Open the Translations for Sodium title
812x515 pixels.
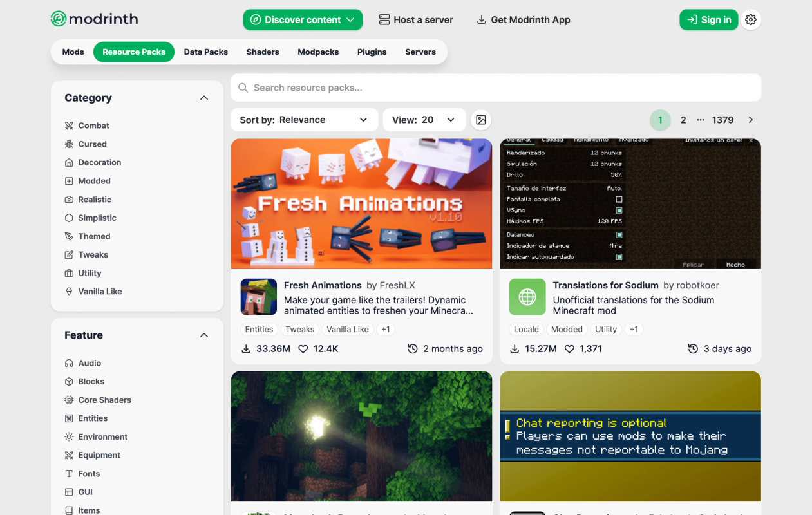[605, 285]
